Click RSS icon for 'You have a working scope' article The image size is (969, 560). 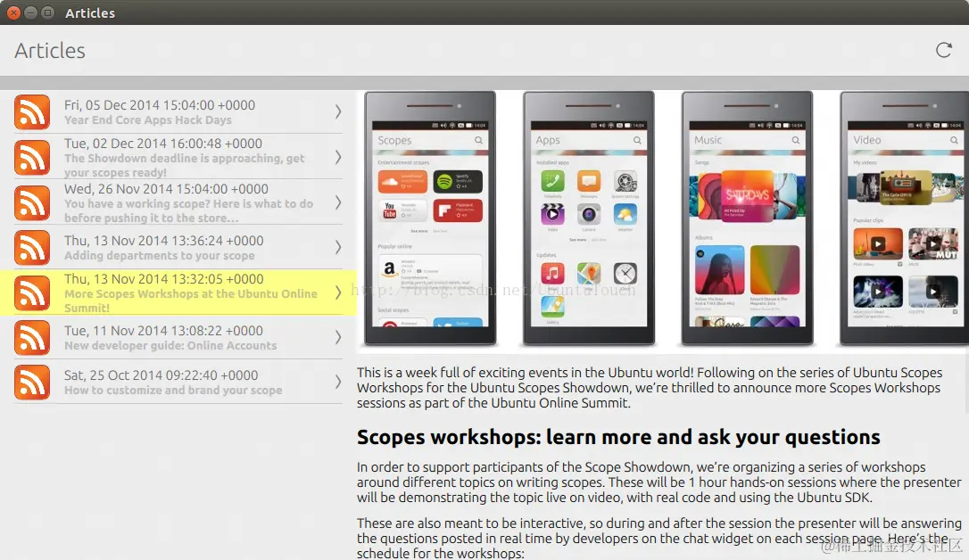pos(32,202)
